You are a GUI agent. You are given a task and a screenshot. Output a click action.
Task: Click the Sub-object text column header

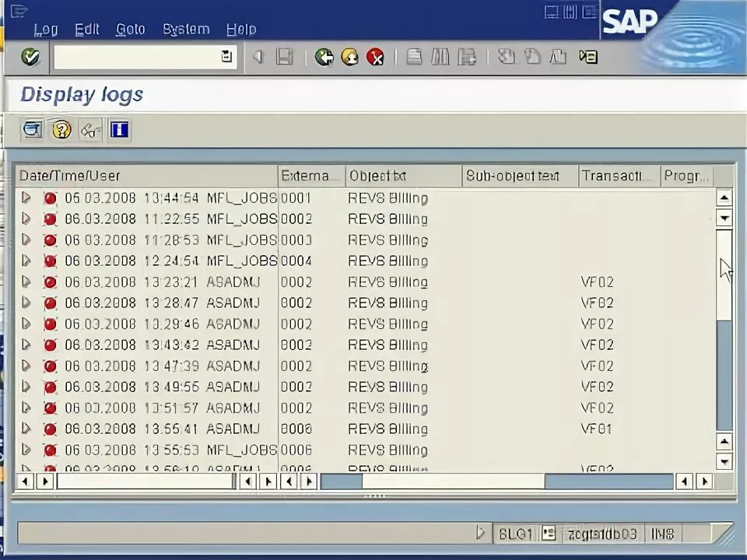pyautogui.click(x=521, y=177)
